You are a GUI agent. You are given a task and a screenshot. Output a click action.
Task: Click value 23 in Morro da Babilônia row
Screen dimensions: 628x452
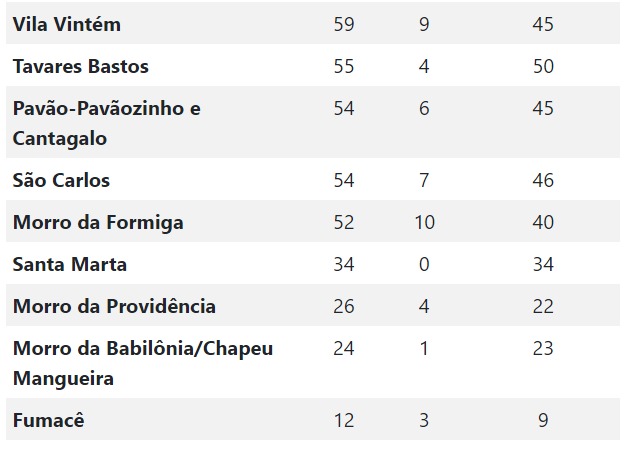coord(543,348)
